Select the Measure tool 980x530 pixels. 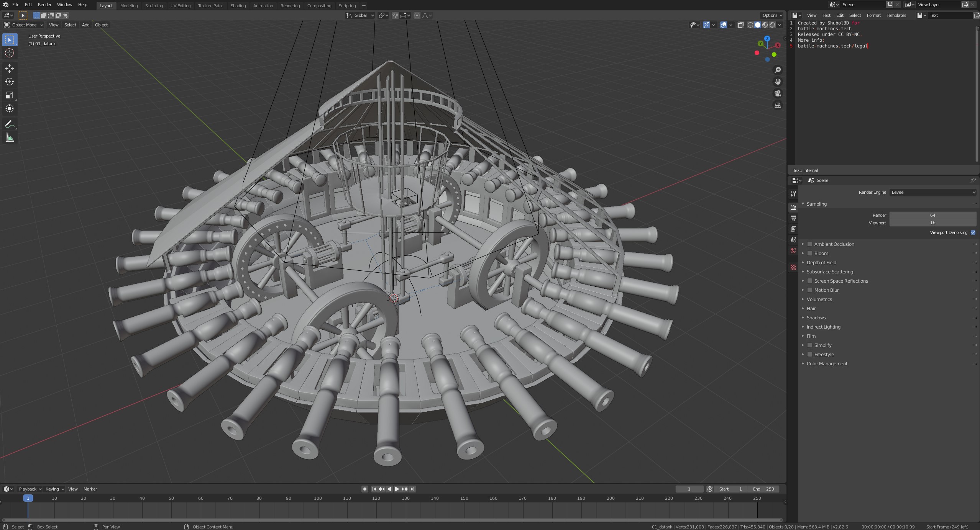tap(9, 137)
